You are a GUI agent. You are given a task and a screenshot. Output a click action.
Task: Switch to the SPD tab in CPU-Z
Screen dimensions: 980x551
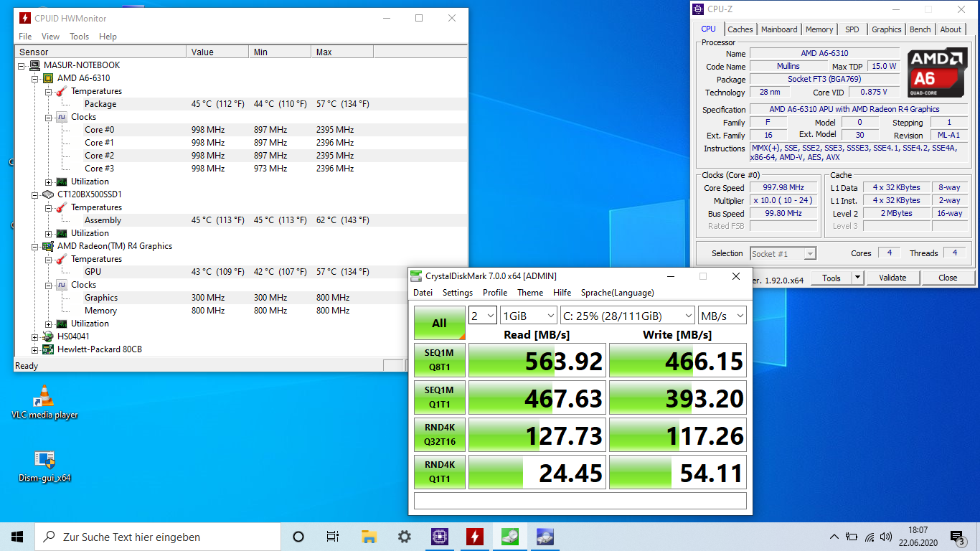tap(852, 29)
